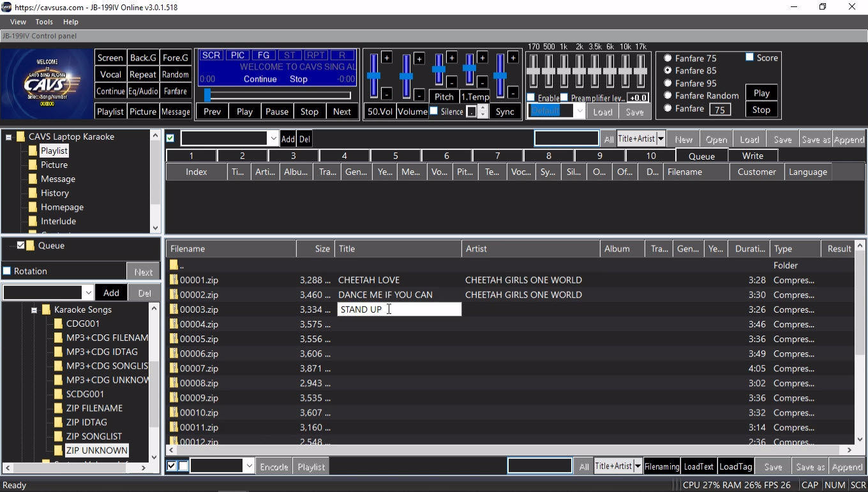Click the CAVS welcome logo thumbnail

click(47, 84)
